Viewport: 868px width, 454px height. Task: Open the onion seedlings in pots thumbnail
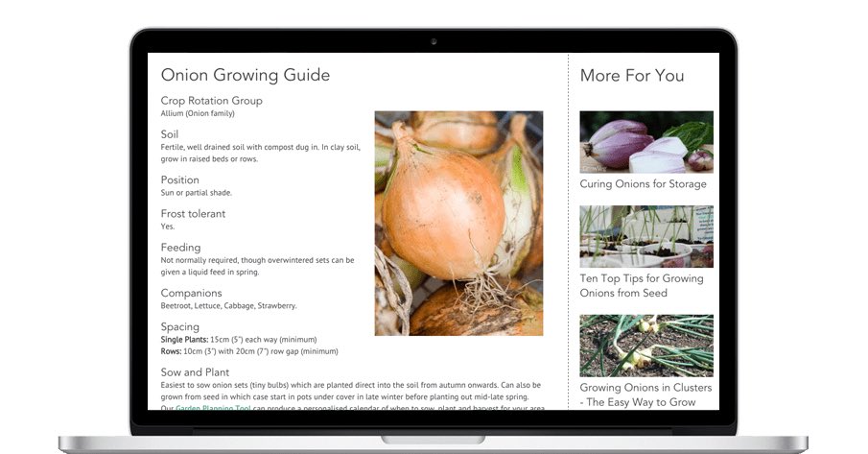pyautogui.click(x=646, y=236)
